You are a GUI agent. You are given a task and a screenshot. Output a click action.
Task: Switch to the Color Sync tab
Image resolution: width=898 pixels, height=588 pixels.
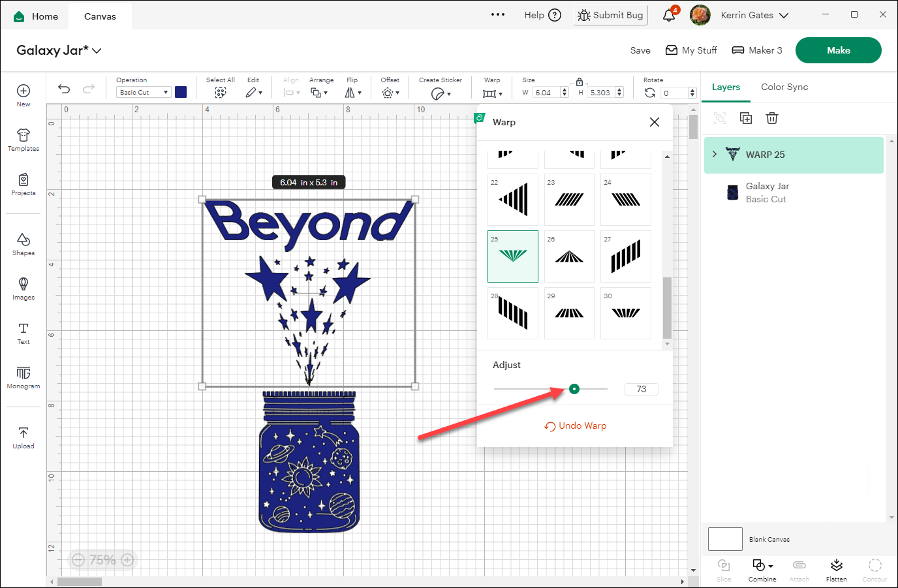[784, 87]
